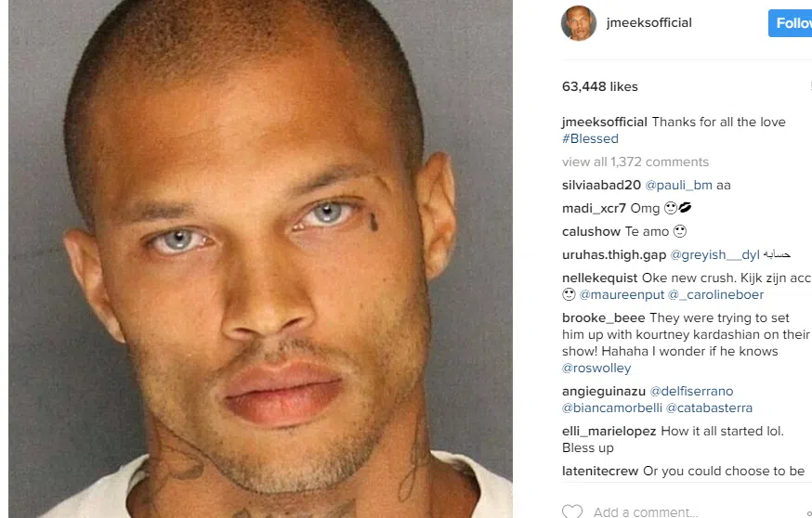This screenshot has width=812, height=518.
Task: Open silviaabad20 commenter profile
Action: pyautogui.click(x=601, y=186)
